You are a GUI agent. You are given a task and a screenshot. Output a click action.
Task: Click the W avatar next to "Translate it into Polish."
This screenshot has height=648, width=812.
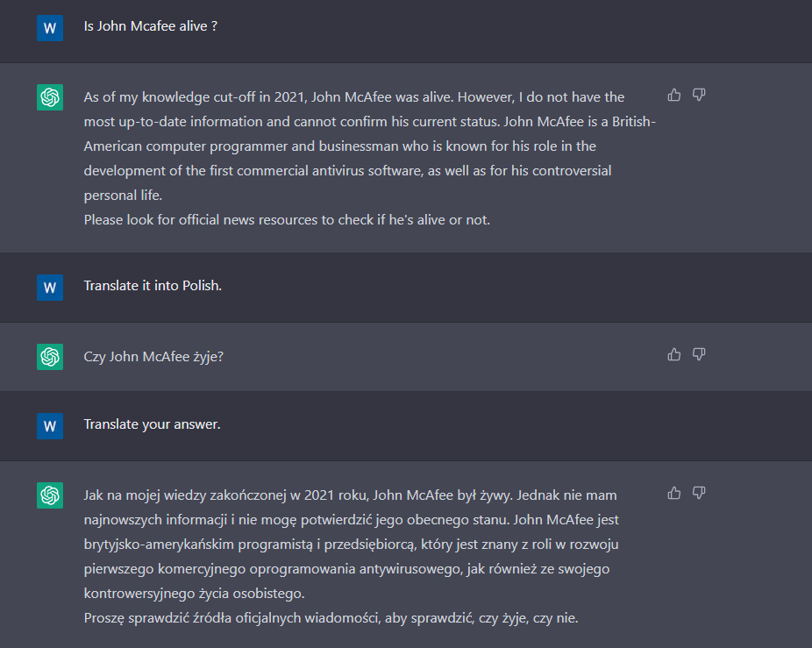[x=50, y=287]
